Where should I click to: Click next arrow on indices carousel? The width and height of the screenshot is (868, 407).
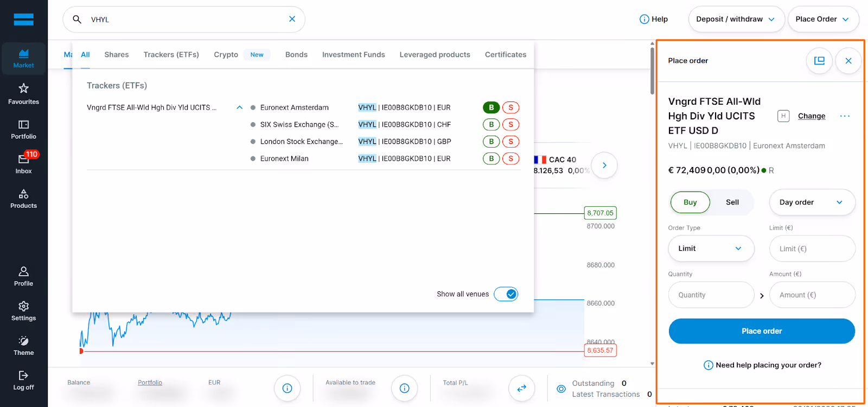[x=604, y=165]
